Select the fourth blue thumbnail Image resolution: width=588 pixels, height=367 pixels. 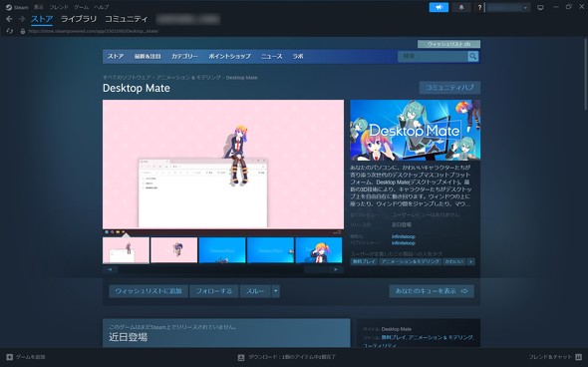click(270, 250)
